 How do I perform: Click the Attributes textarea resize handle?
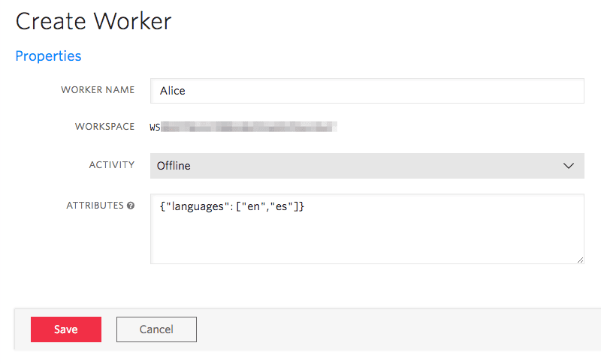[x=580, y=260]
